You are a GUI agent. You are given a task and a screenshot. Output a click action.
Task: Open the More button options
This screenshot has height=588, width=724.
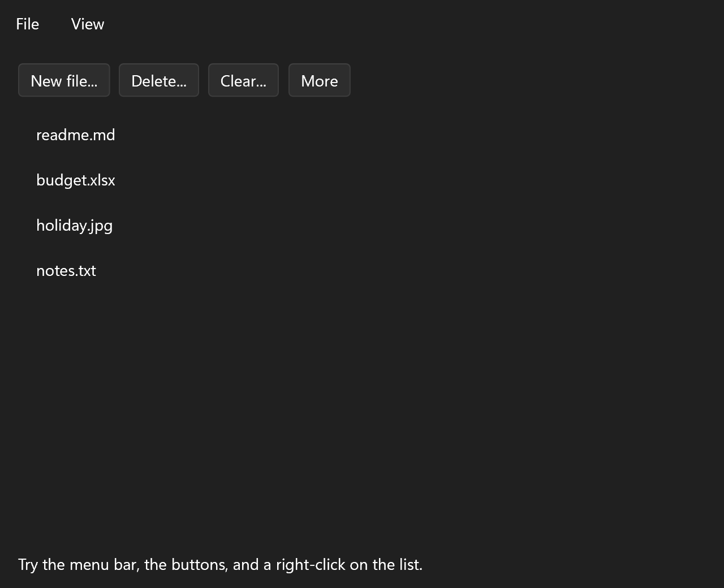[x=320, y=80]
